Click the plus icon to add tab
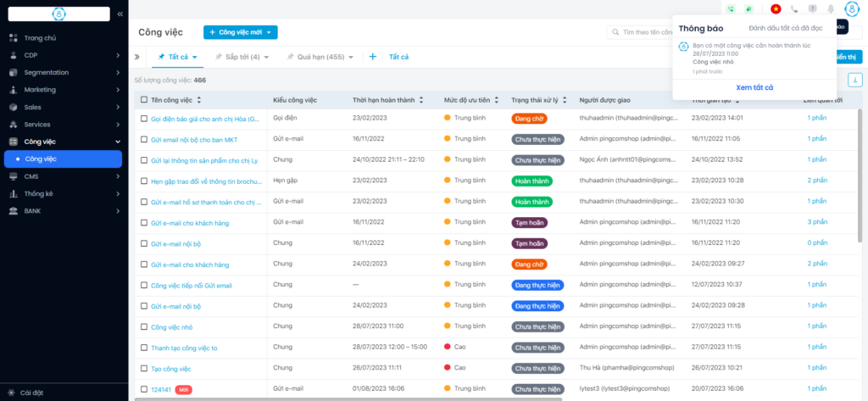Viewport: 868px width, 401px height. (372, 57)
